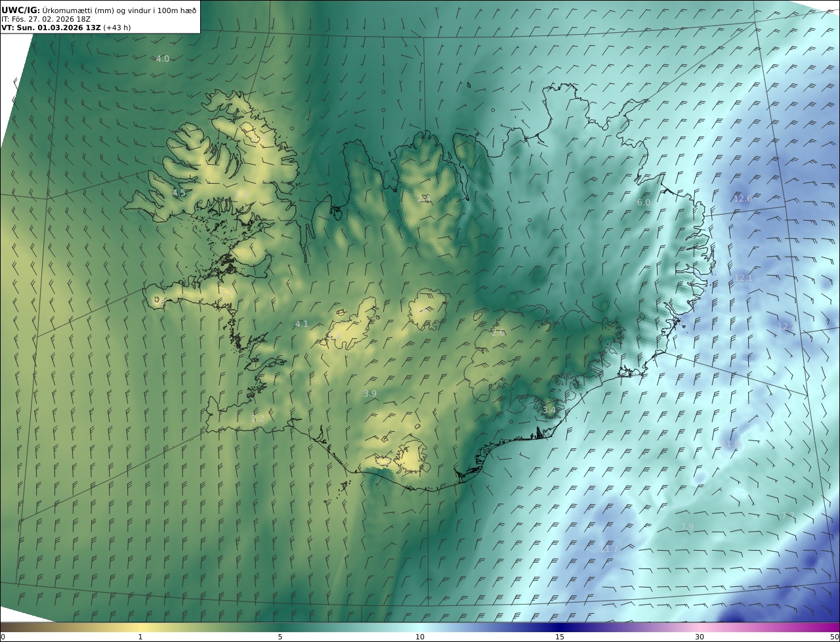840x642 pixels.
Task: Click the 7.9 value label
Action: click(x=687, y=526)
